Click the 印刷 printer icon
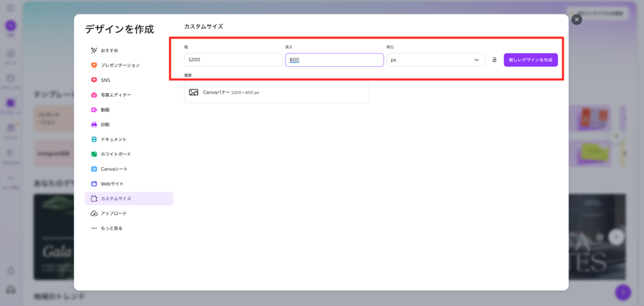Viewport: 644px width, 306px height. [94, 125]
